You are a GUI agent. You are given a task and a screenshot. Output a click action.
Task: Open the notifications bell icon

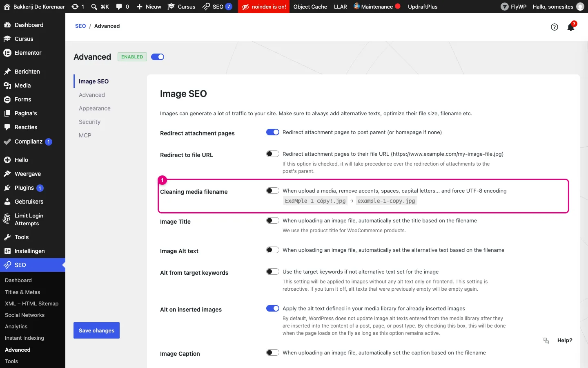pos(571,27)
